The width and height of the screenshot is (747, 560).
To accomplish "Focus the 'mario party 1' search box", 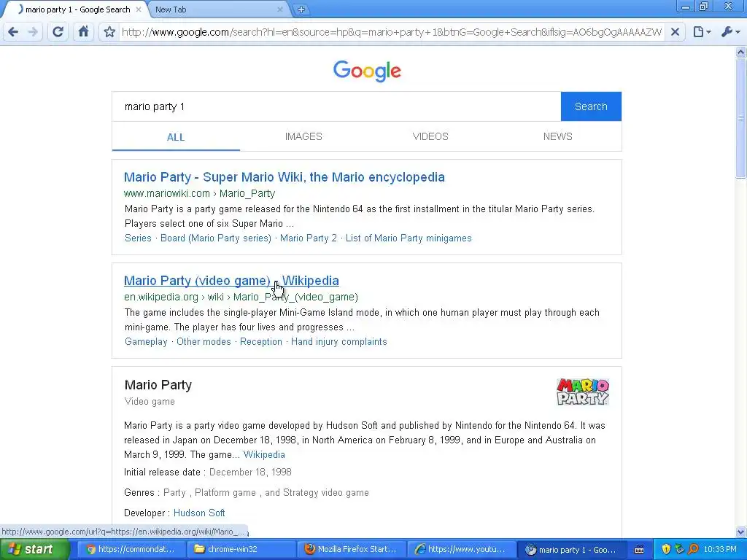I will click(336, 106).
